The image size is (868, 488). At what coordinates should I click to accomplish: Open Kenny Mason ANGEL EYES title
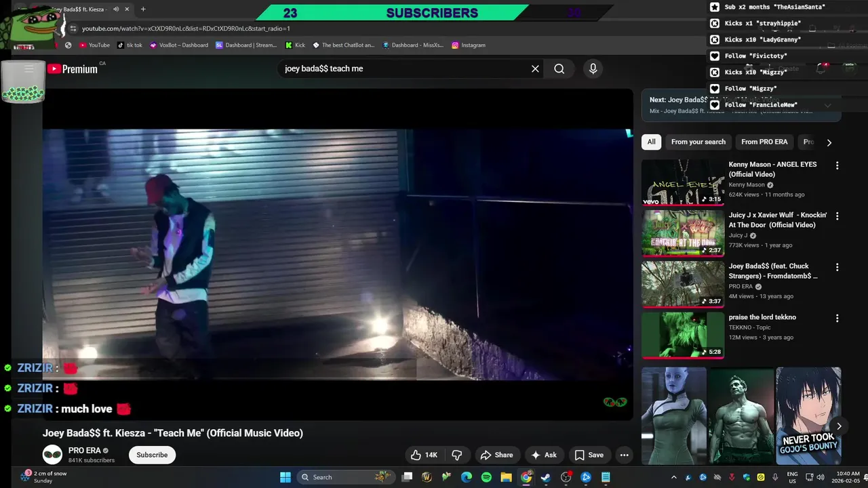(772, 169)
